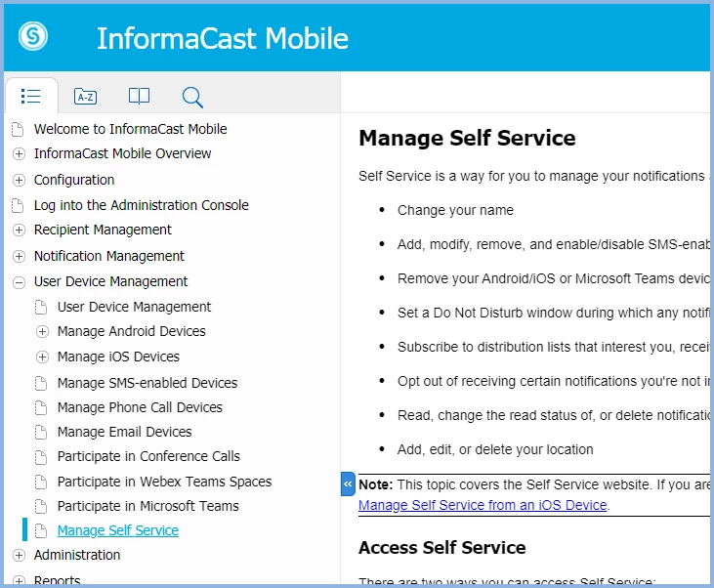
Task: Click page icon beside Welcome to InformaCast Mobile
Action: click(18, 129)
